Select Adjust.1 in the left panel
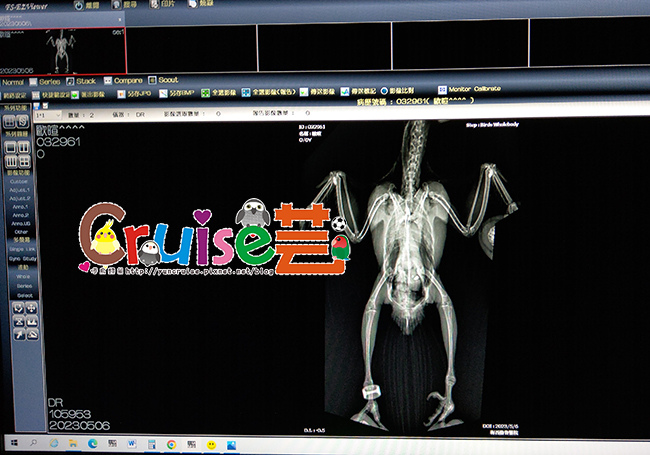 [19, 190]
